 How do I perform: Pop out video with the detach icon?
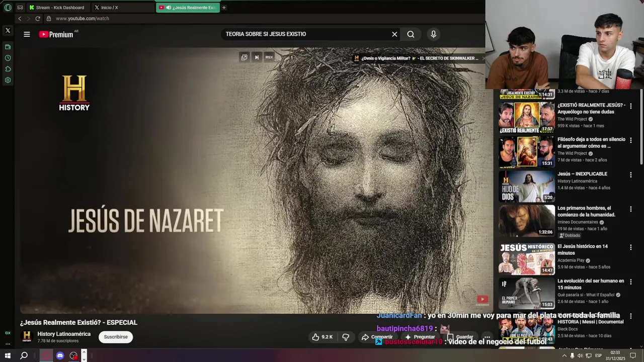pyautogui.click(x=244, y=57)
